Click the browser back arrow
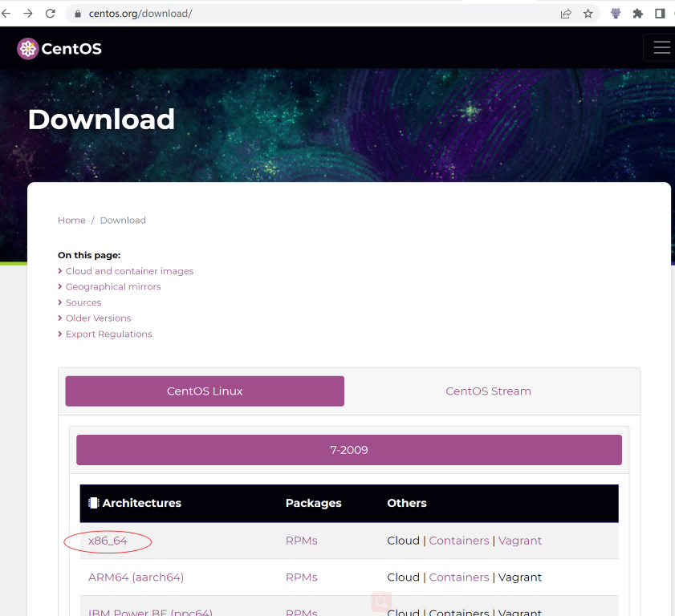The height and width of the screenshot is (616, 675). click(5, 14)
